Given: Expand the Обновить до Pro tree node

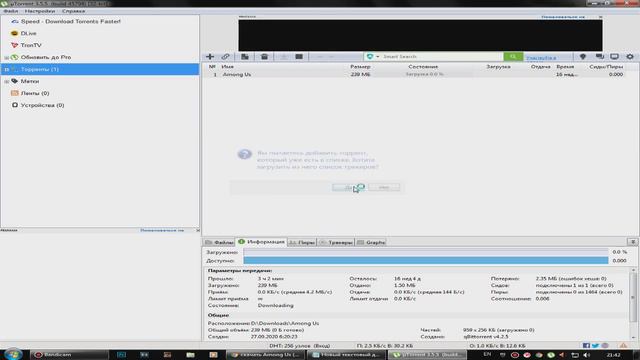Looking at the screenshot, I should pyautogui.click(x=6, y=58).
